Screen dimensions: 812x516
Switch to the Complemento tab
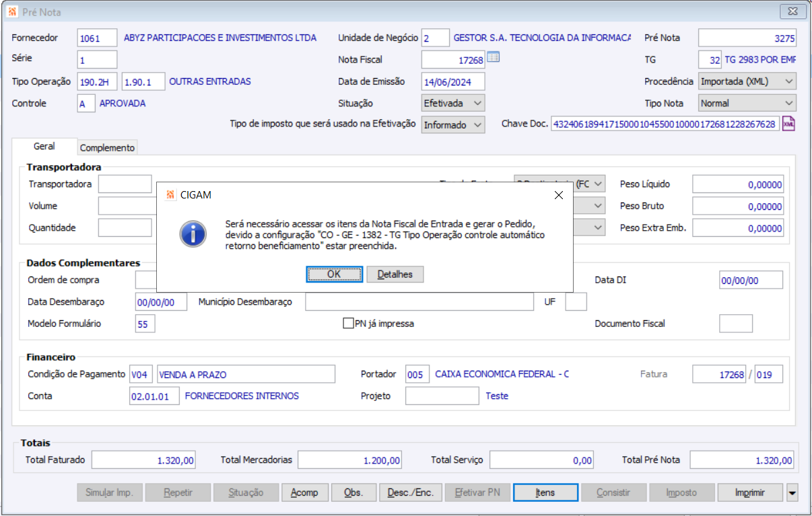point(107,147)
